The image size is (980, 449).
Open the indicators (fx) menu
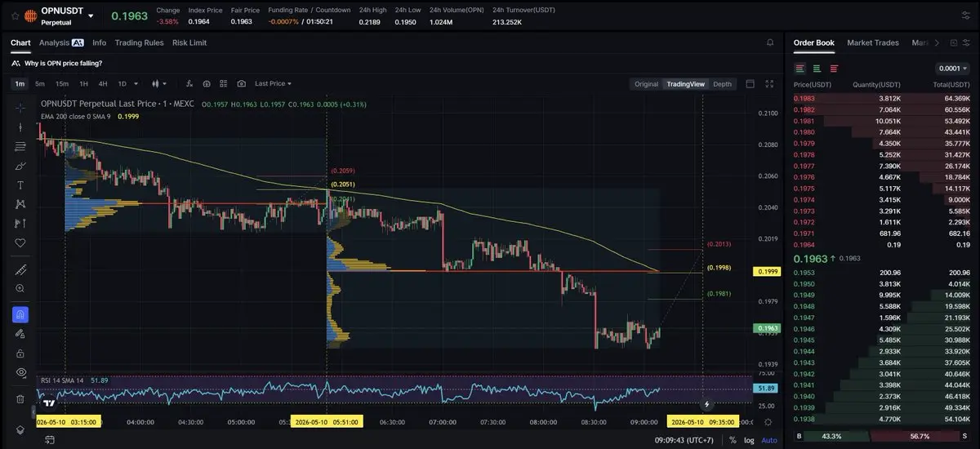click(189, 83)
